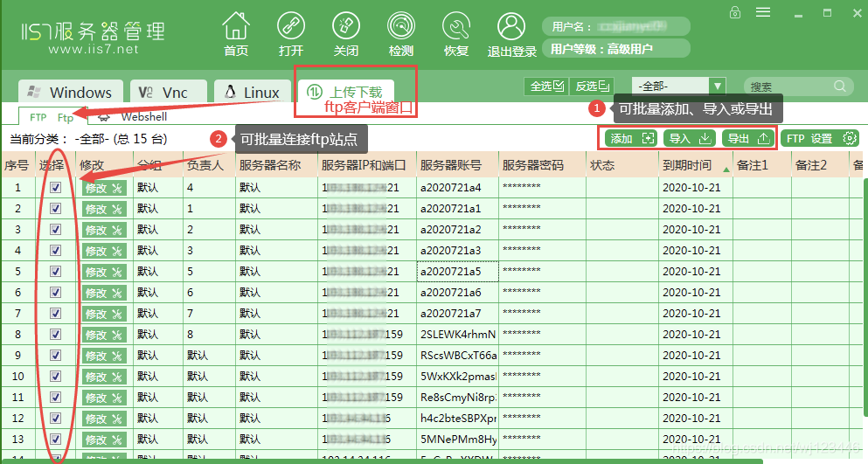Click 修改 button in row 10
Viewport: 868px width, 464px height.
pyautogui.click(x=104, y=377)
